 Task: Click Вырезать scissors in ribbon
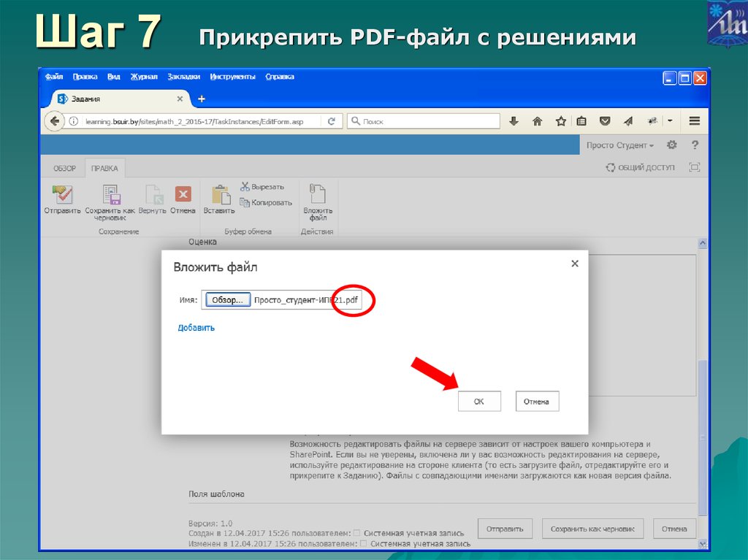tap(262, 186)
